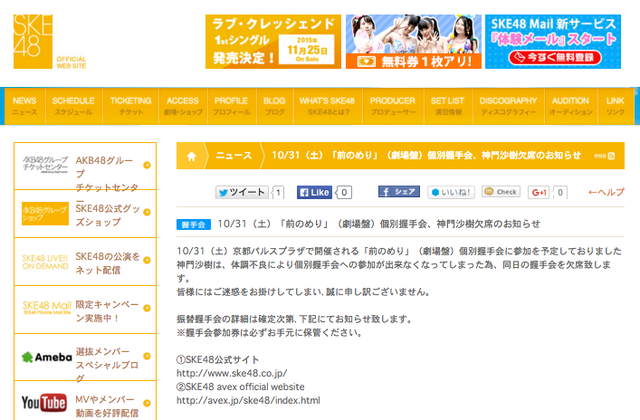Open AKB48 Group Ticket Center logo
The width and height of the screenshot is (640, 420).
coord(45,164)
